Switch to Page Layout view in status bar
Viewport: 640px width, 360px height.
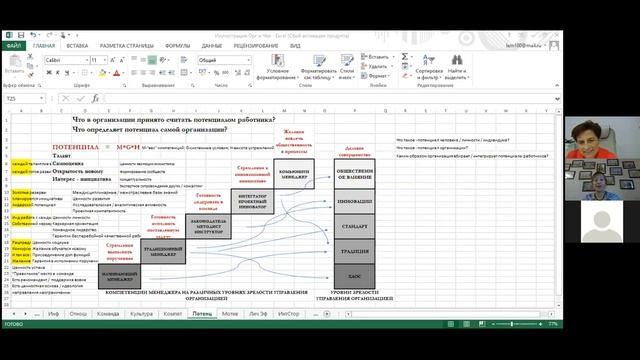tap(466, 324)
